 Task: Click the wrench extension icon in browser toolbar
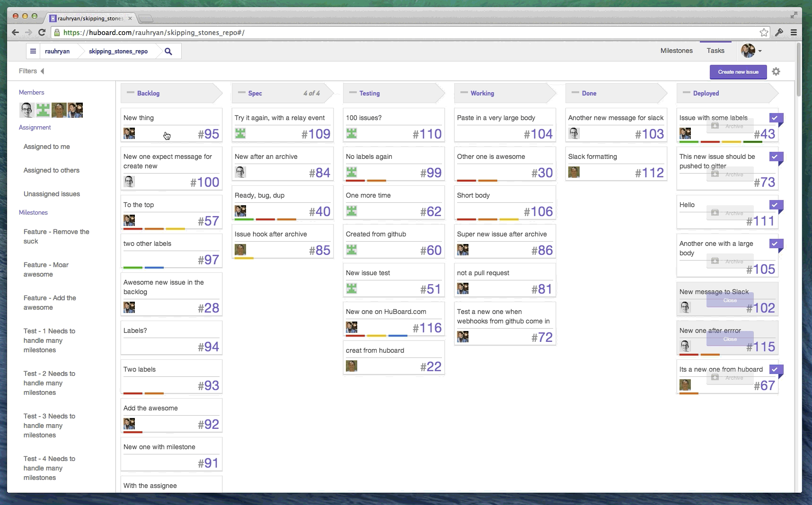click(779, 33)
